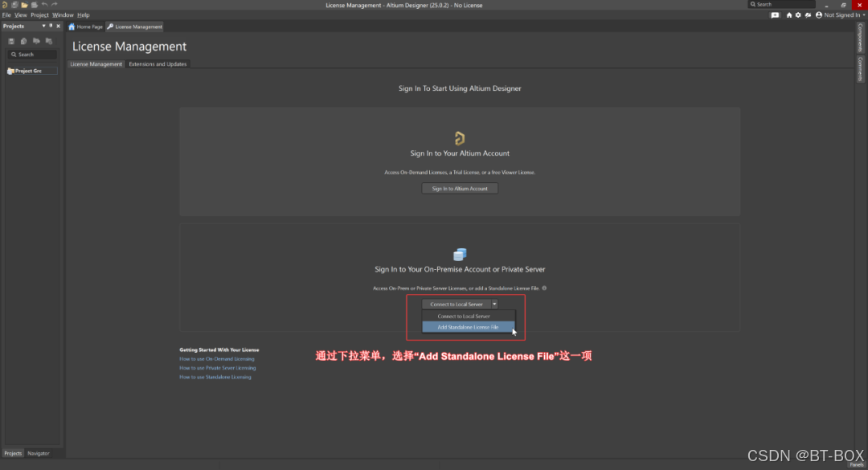The image size is (868, 470).
Task: Click the Sign In To Start Using Altium Designer text
Action: [460, 88]
